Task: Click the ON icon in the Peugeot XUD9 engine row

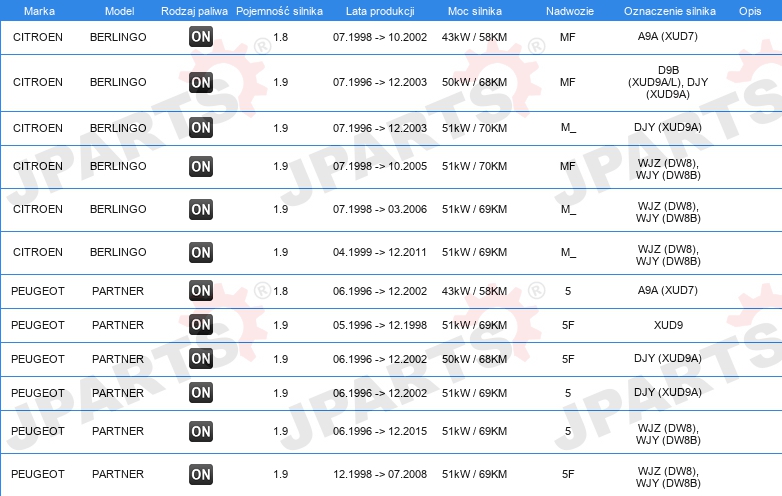Action: 201,325
